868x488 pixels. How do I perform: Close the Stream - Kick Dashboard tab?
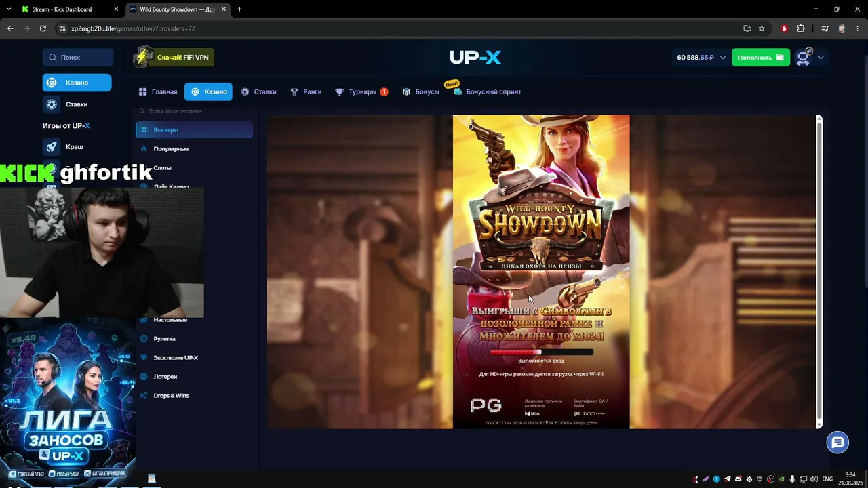point(116,9)
